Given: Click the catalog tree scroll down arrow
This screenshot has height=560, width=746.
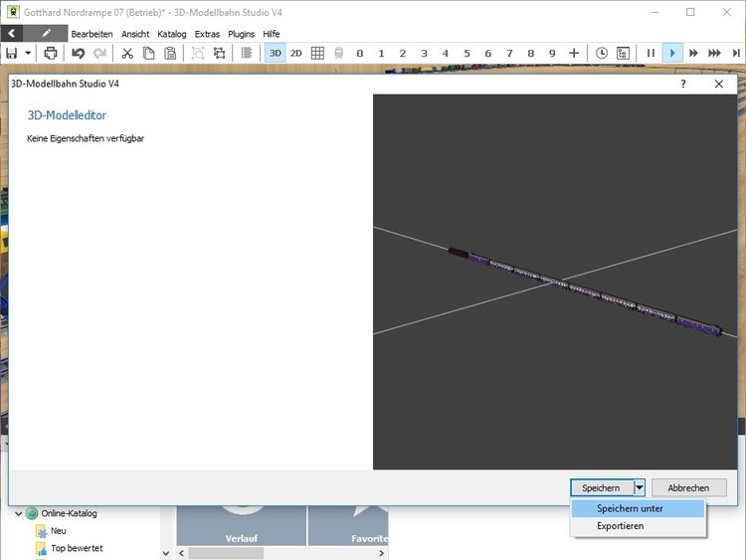Looking at the screenshot, I should [165, 553].
